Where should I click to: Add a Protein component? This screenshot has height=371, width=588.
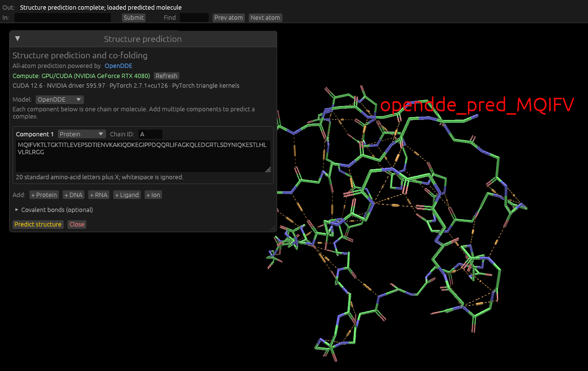[x=44, y=195]
